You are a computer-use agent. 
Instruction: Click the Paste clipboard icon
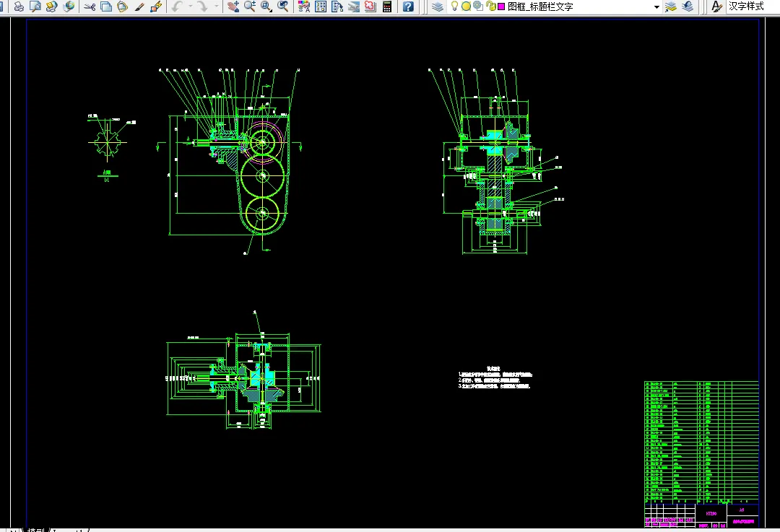122,6
